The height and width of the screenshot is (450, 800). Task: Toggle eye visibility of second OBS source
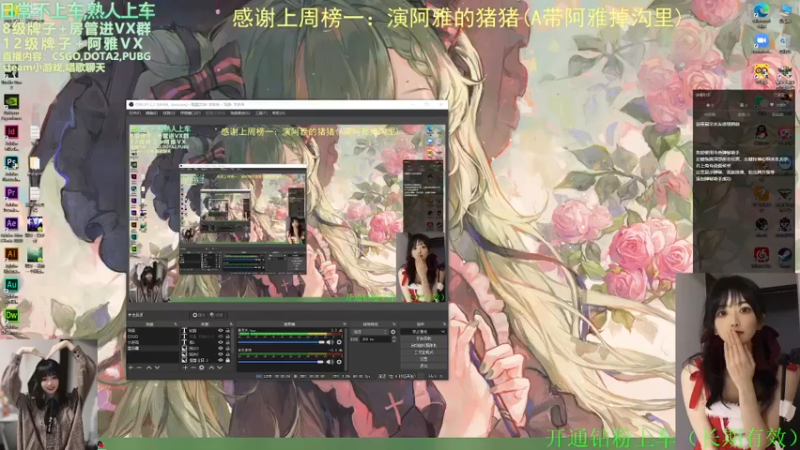coord(220,336)
